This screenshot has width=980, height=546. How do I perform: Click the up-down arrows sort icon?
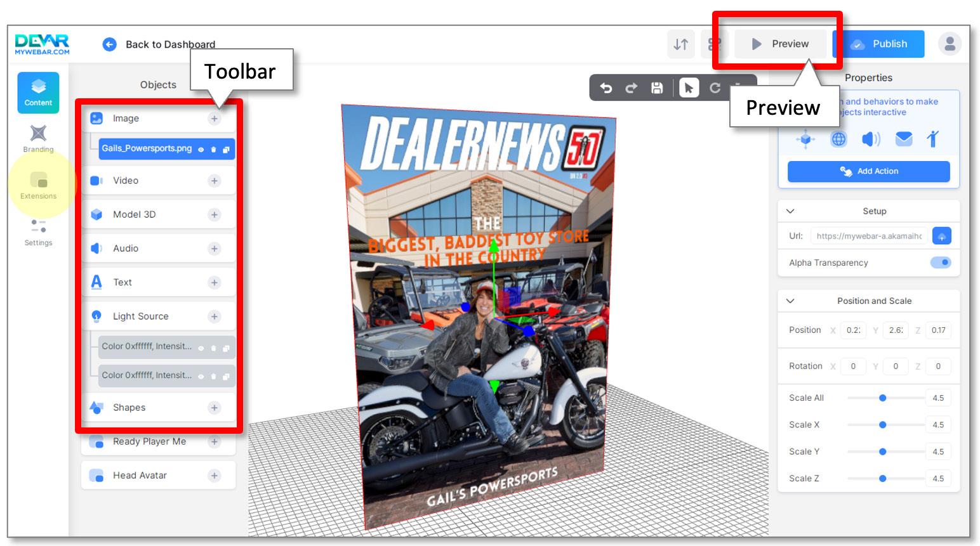(x=681, y=44)
